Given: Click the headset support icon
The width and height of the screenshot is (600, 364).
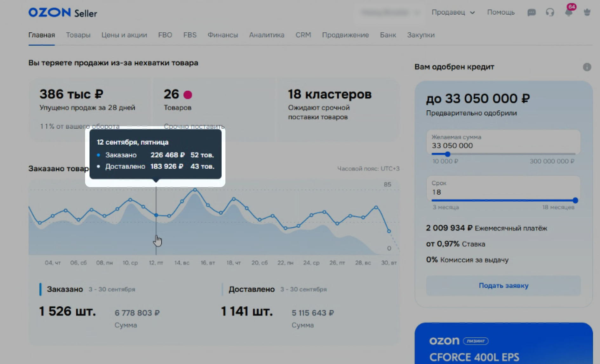Looking at the screenshot, I should pyautogui.click(x=550, y=13).
